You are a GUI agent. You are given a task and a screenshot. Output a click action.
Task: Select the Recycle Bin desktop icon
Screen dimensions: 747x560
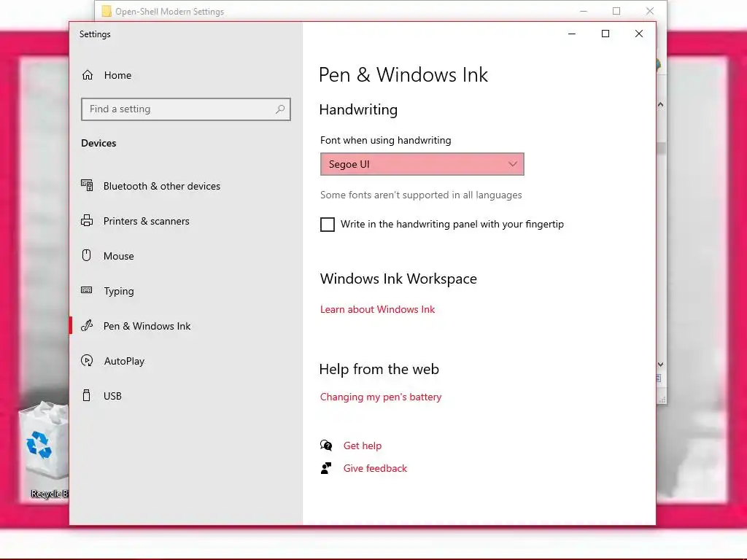(44, 450)
